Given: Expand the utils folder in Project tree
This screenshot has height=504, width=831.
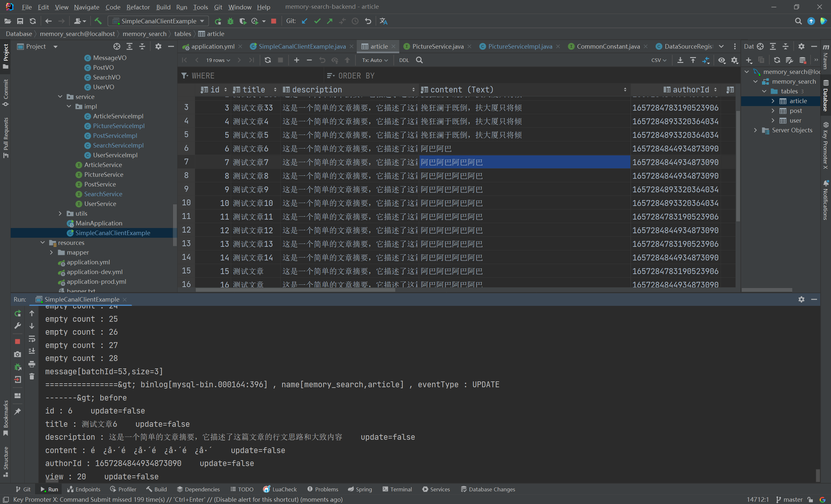Looking at the screenshot, I should (60, 213).
